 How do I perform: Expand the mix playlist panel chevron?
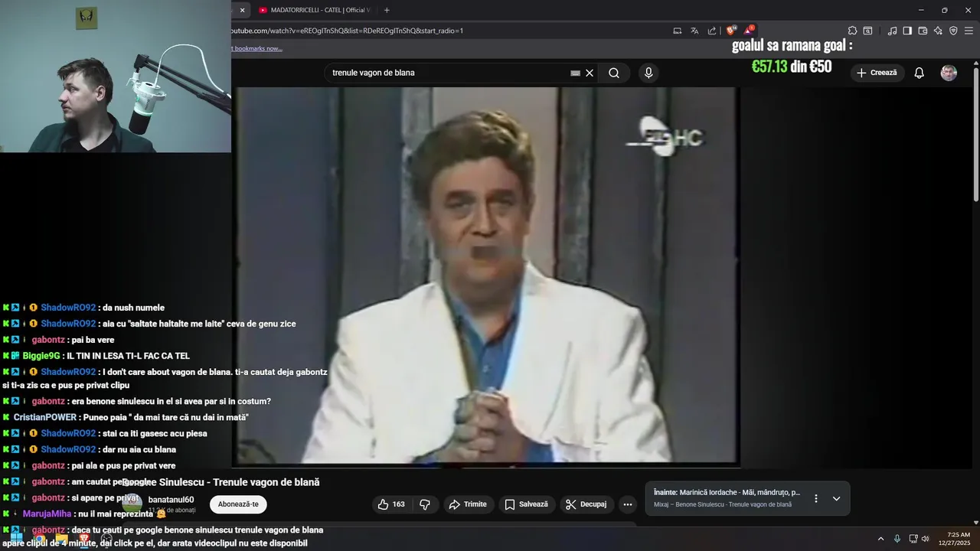836,498
